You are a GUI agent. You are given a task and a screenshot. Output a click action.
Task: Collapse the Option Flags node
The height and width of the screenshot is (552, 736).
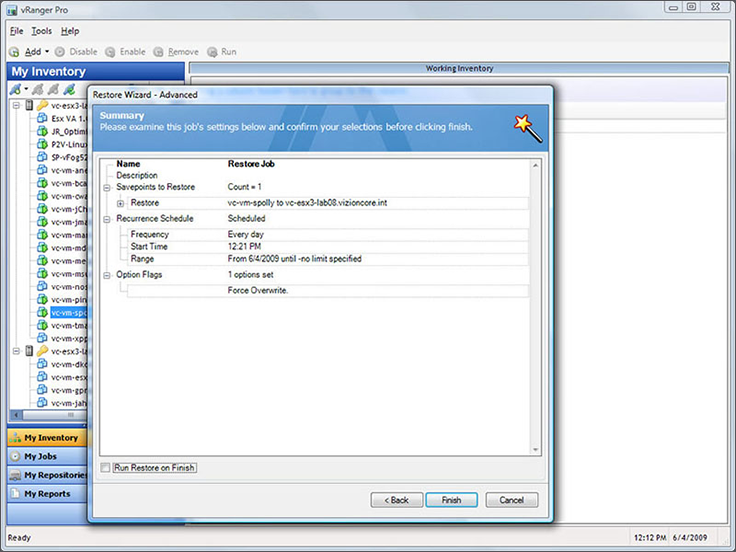pyautogui.click(x=107, y=275)
